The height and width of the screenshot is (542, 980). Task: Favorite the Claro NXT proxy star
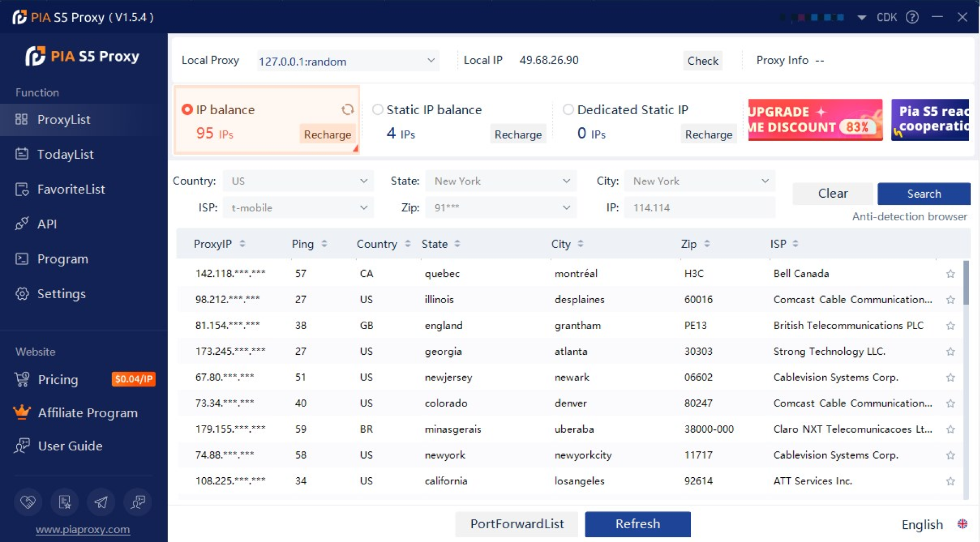pyautogui.click(x=950, y=429)
